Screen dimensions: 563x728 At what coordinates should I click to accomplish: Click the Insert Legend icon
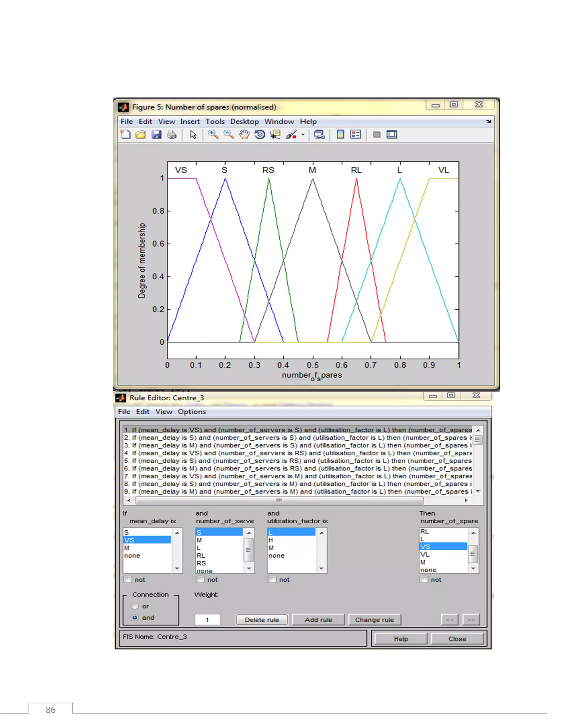[x=355, y=134]
